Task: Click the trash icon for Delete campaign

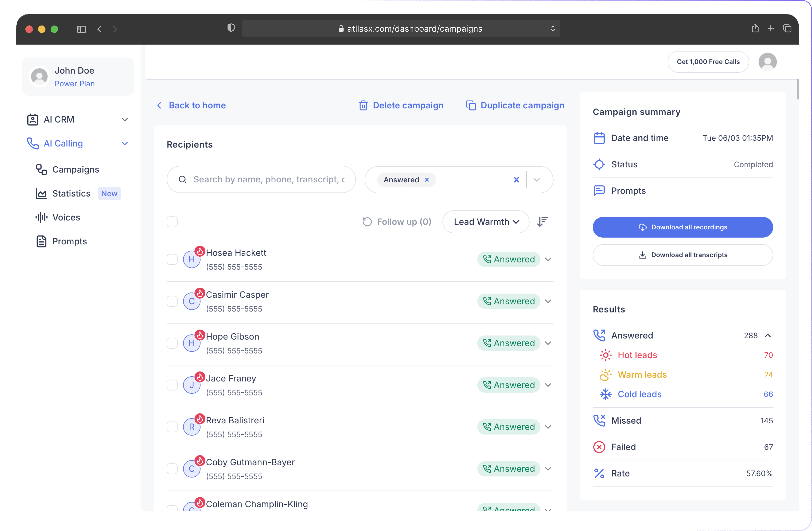Action: tap(363, 105)
